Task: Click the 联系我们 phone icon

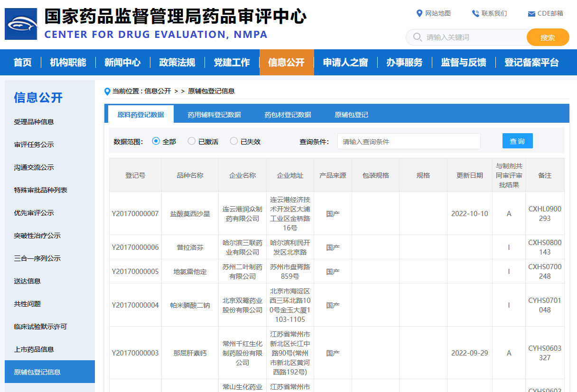Action: pyautogui.click(x=475, y=13)
